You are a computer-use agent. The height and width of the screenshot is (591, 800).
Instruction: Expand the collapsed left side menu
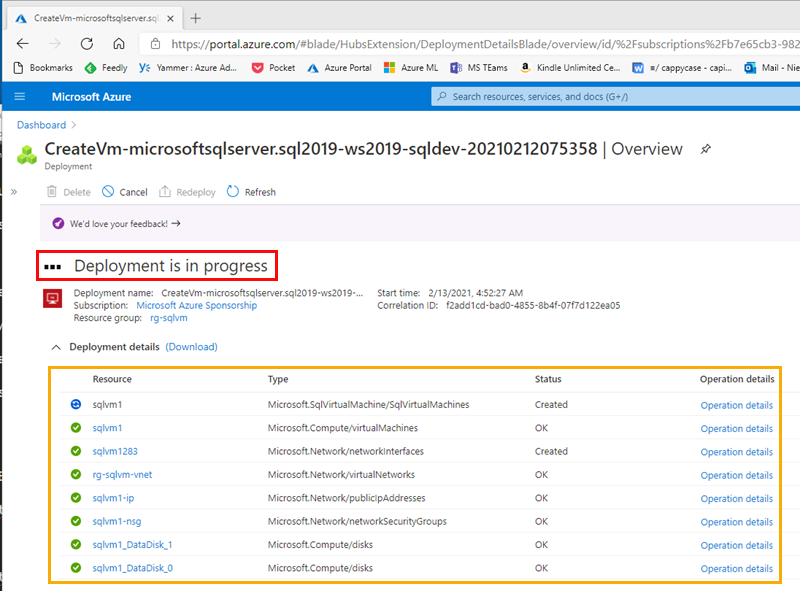click(14, 192)
